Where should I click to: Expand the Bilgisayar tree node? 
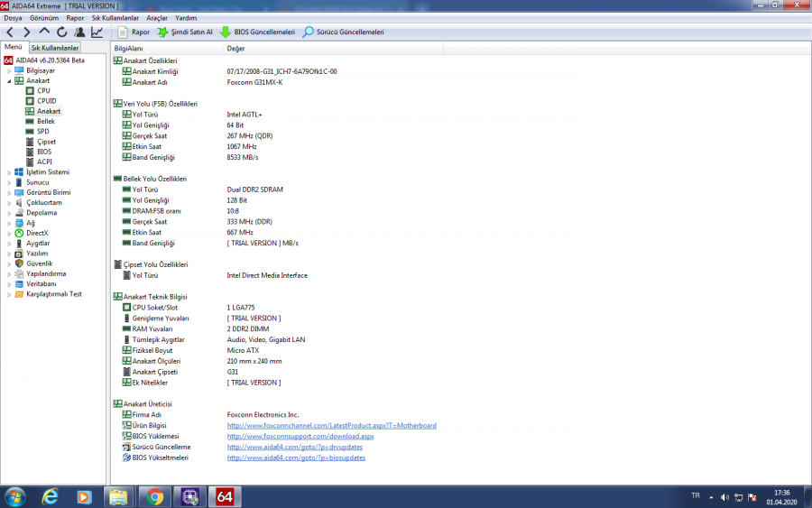[9, 71]
